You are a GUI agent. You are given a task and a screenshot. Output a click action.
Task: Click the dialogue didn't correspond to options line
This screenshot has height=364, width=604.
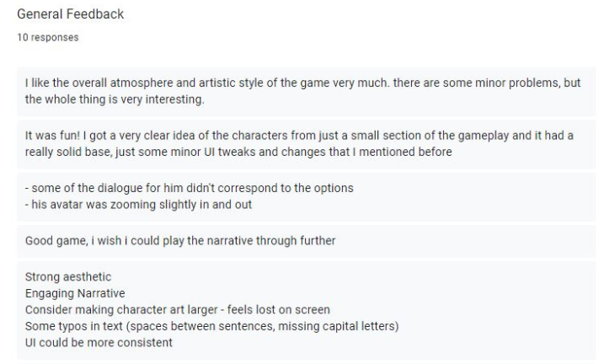[x=190, y=188]
